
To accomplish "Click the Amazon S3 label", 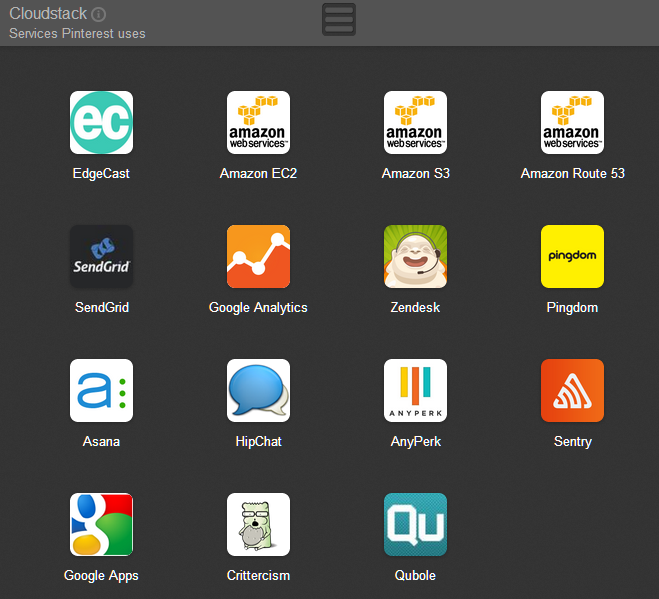I will (416, 174).
